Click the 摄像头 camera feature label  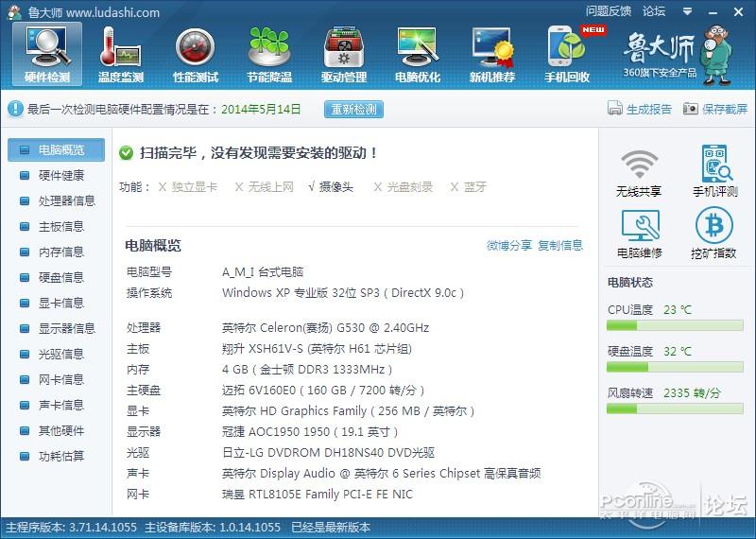click(x=336, y=186)
